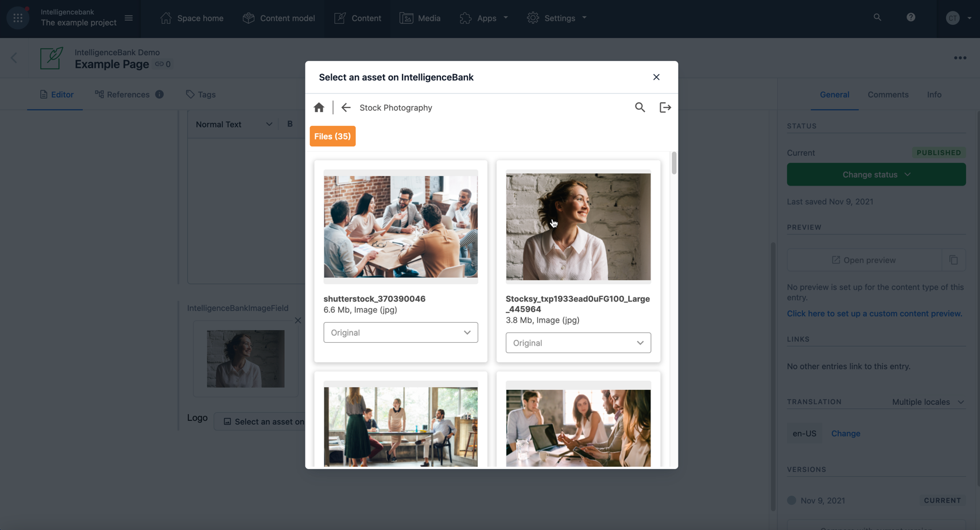Open the space sidebar hamburger menu

coord(129,18)
